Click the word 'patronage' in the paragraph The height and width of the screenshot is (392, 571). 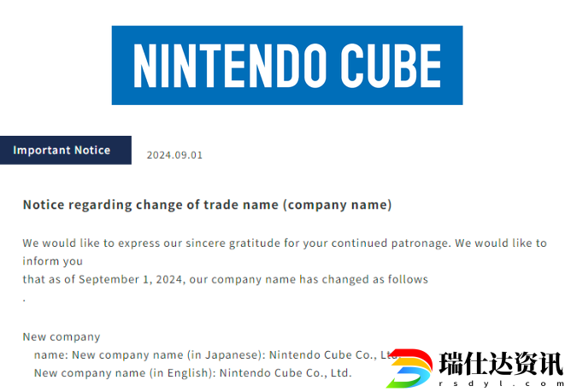point(420,243)
